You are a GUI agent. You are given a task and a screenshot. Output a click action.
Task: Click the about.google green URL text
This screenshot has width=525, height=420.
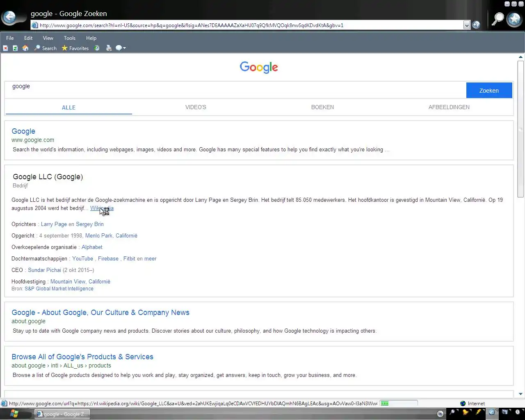(28, 321)
